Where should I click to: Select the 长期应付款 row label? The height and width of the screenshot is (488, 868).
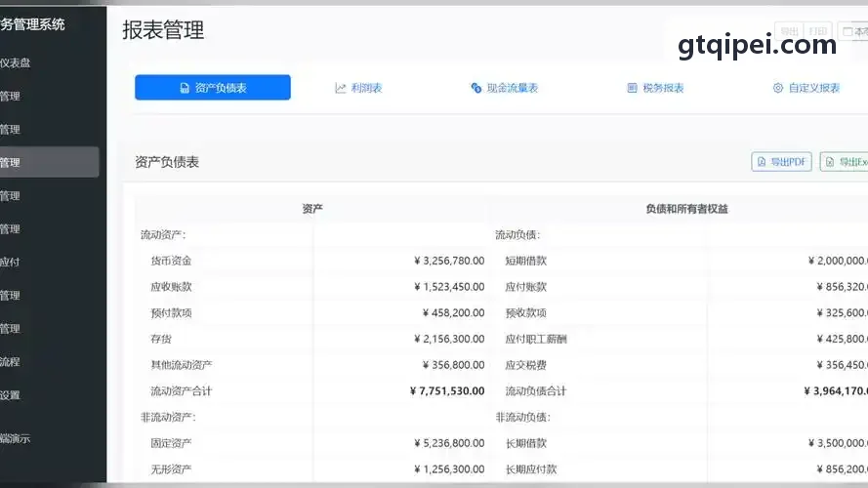tap(531, 468)
